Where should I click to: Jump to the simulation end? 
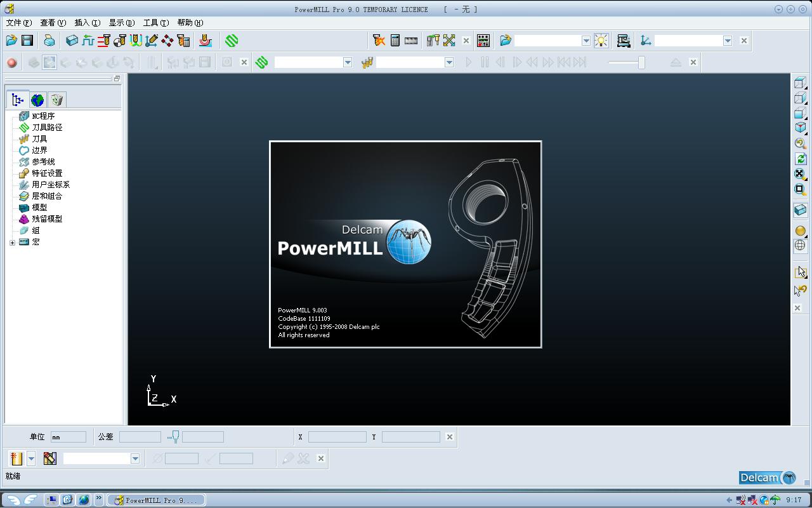(x=580, y=62)
